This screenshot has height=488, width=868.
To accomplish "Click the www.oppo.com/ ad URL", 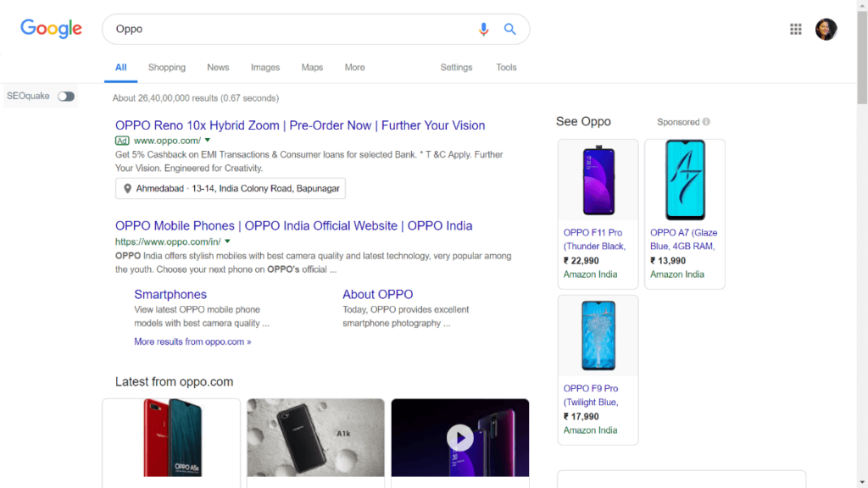I will [167, 141].
